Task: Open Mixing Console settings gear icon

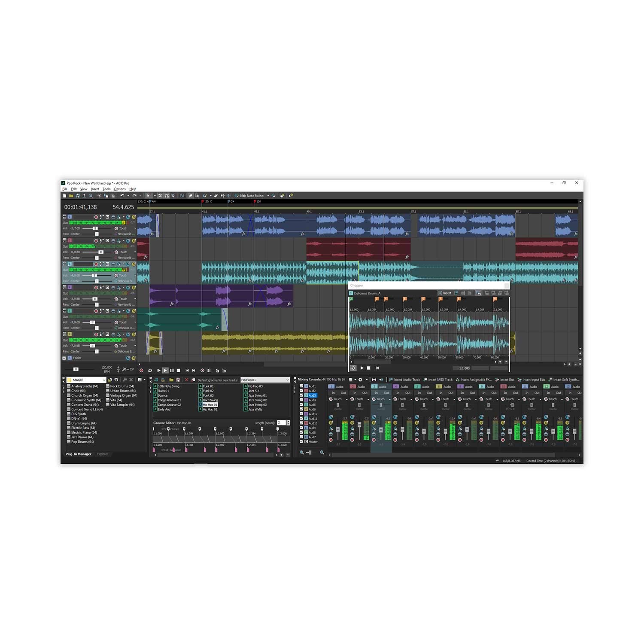Action: (360, 380)
